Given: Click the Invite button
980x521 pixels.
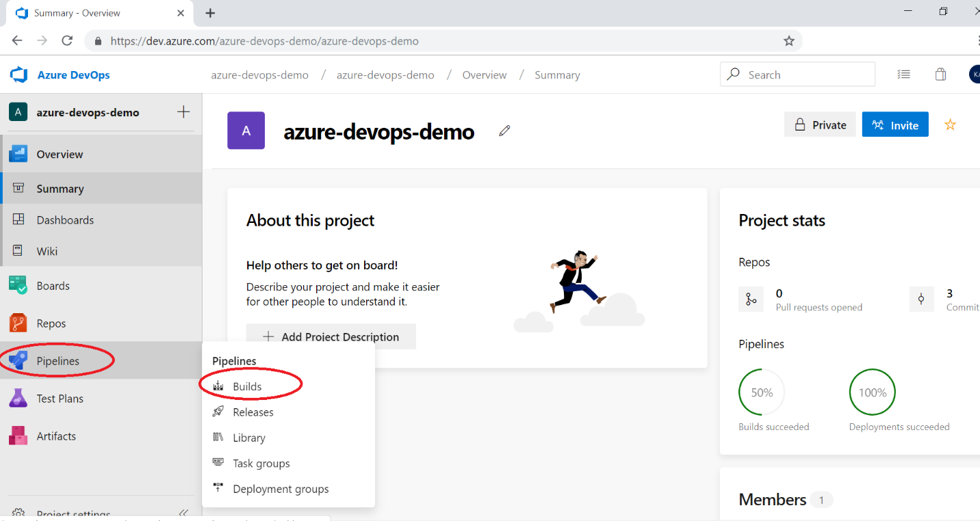Looking at the screenshot, I should pos(894,125).
